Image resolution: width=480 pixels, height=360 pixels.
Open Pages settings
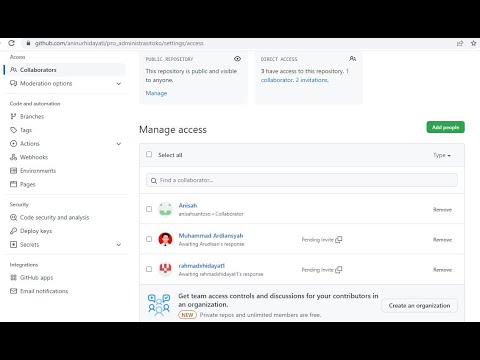tap(28, 184)
